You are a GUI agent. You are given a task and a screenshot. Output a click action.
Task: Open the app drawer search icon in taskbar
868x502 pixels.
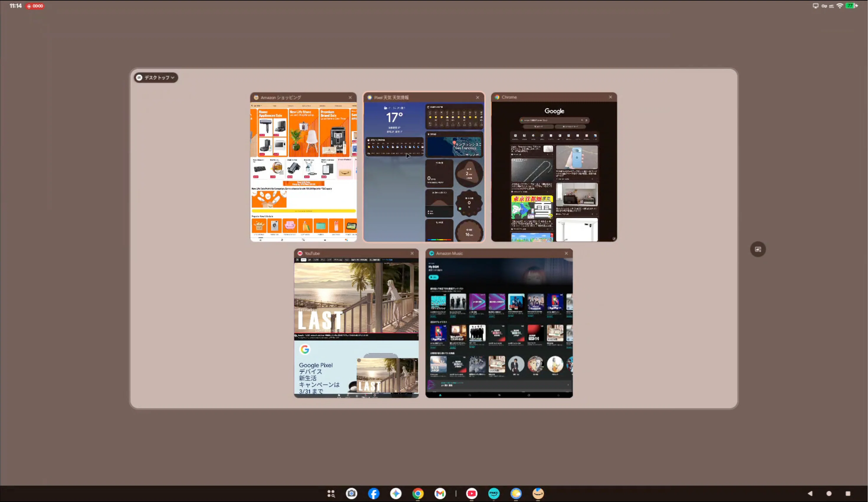(x=331, y=493)
